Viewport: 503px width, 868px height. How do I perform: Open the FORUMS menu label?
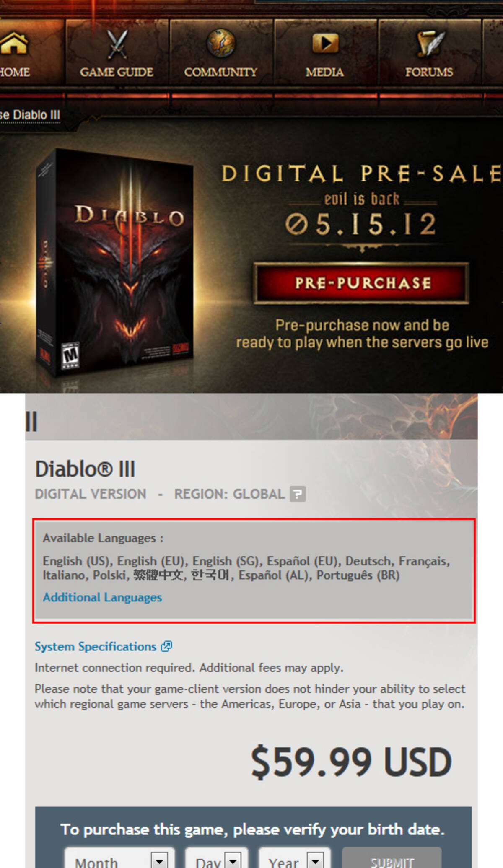[x=429, y=72]
